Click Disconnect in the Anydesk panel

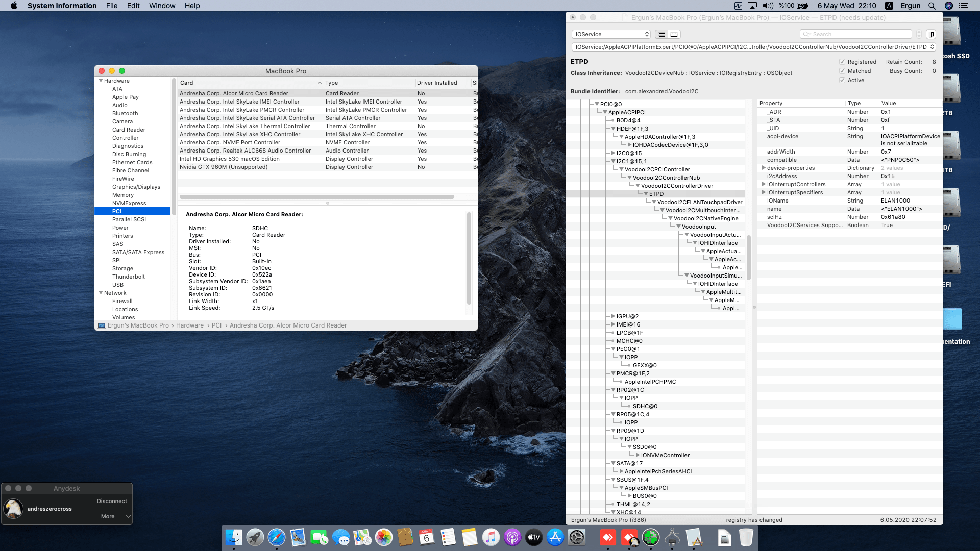click(112, 501)
